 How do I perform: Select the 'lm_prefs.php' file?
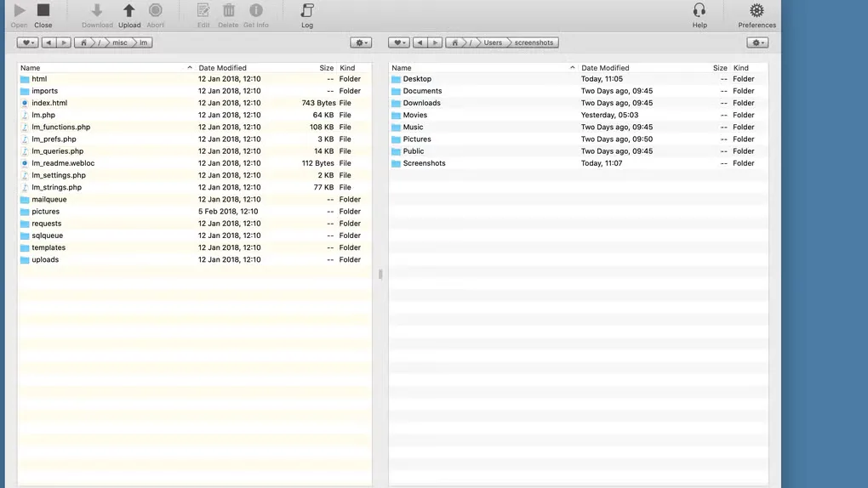pyautogui.click(x=194, y=139)
